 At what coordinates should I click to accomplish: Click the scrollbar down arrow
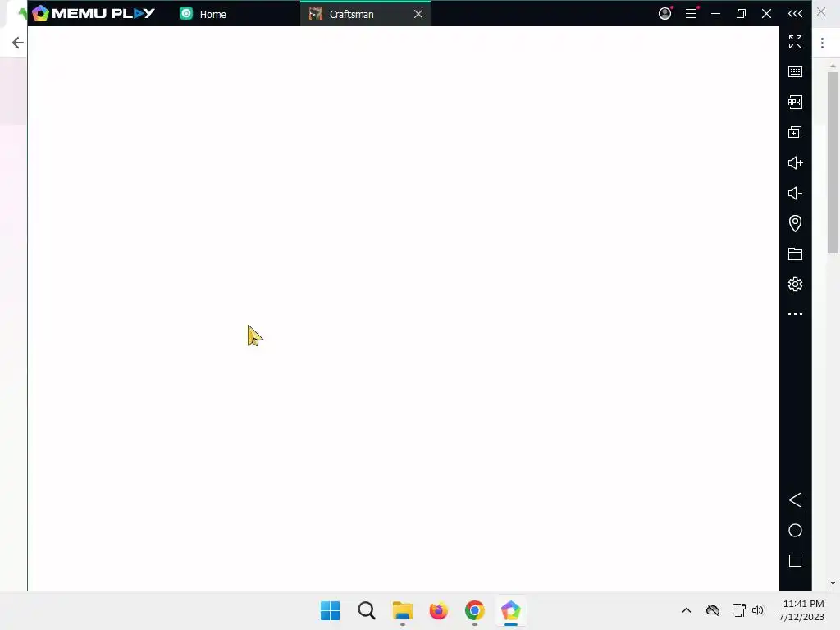(833, 583)
